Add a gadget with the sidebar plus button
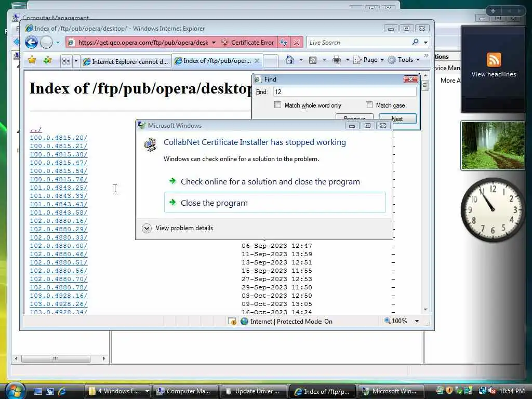Screen dimensions: 532x399 pos(493,11)
